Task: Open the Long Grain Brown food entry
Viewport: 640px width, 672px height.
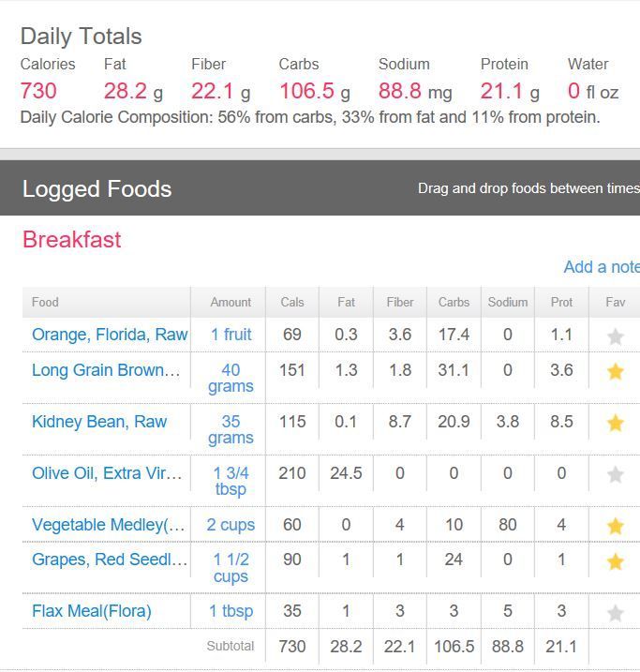Action: pyautogui.click(x=106, y=370)
